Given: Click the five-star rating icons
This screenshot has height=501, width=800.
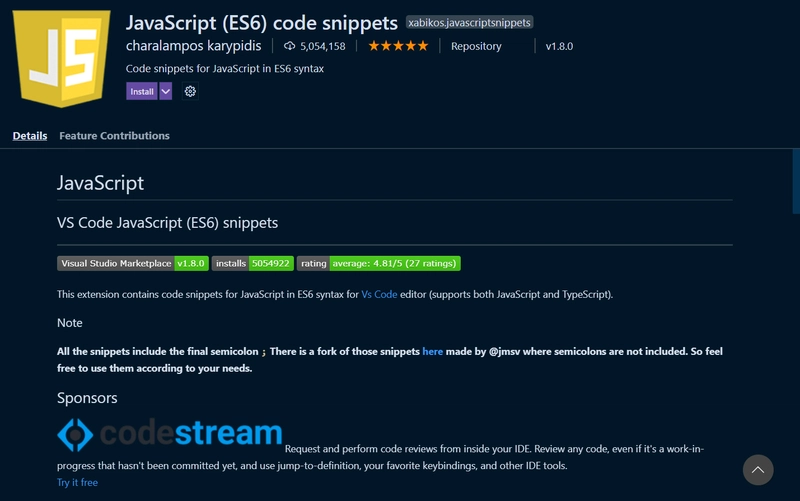Looking at the screenshot, I should click(x=398, y=46).
